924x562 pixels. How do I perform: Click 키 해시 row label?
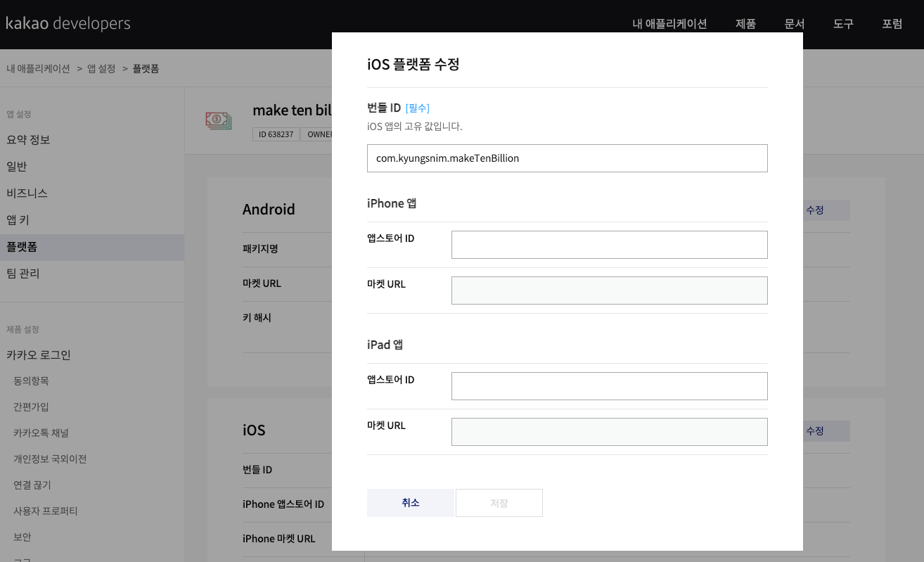[x=257, y=318]
